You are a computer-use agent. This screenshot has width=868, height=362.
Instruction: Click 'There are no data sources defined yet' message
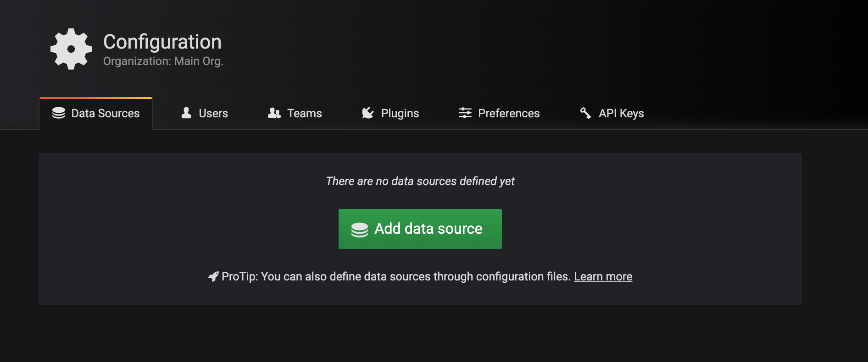coord(420,181)
